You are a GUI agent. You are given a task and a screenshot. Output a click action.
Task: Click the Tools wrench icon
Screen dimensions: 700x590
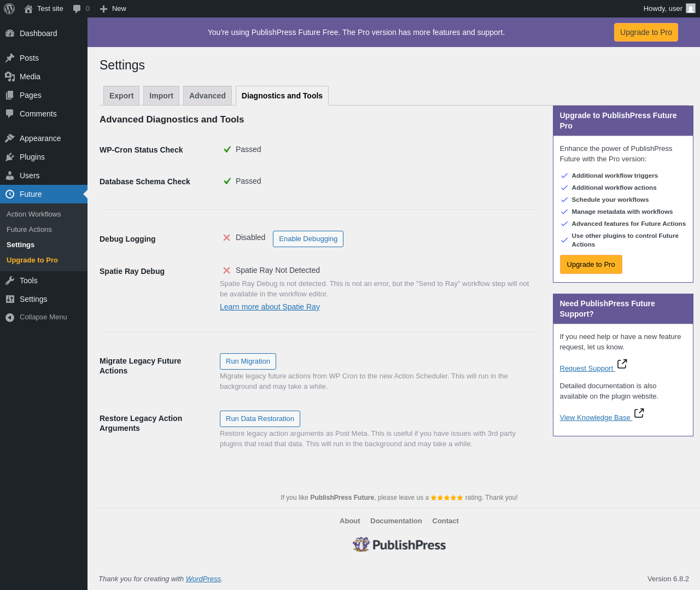click(x=10, y=281)
